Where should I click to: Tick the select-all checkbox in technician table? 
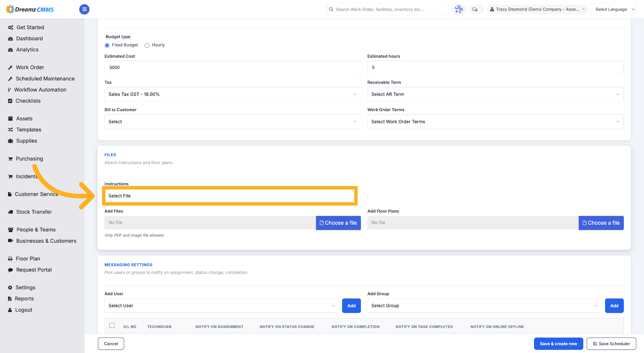tap(112, 325)
